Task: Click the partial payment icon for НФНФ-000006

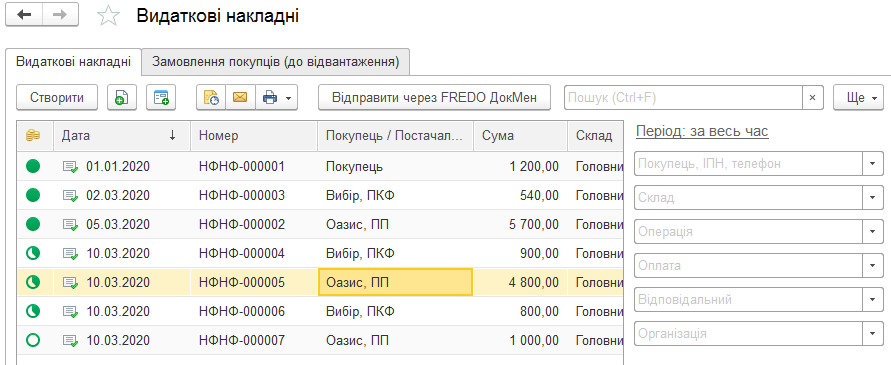Action: tap(34, 311)
